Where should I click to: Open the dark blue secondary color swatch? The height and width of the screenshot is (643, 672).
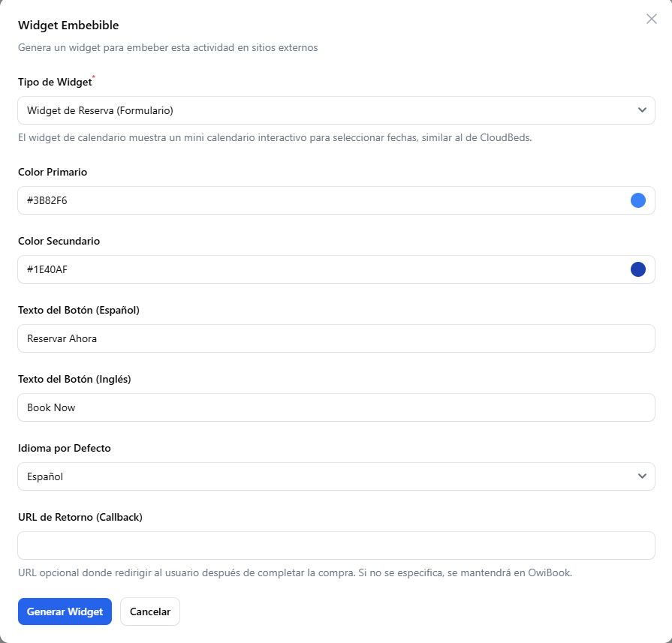point(638,269)
